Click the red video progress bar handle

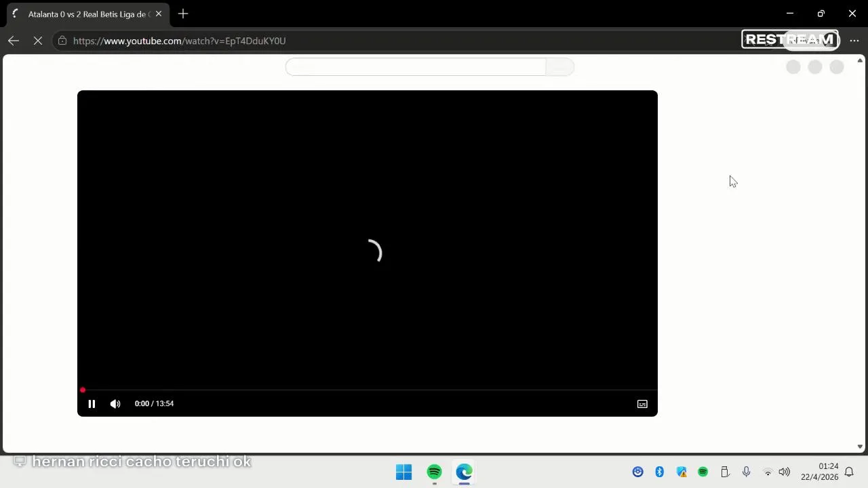(x=83, y=390)
